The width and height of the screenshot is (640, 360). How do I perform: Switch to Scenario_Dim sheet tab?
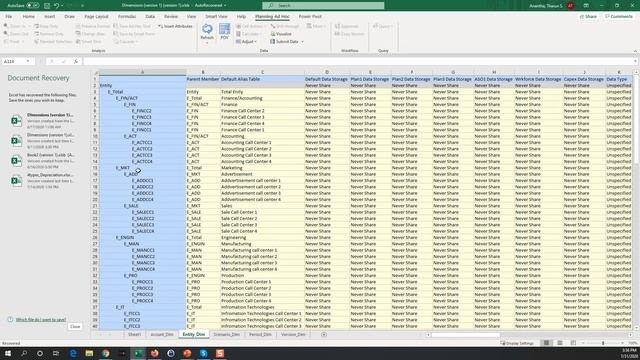[x=227, y=335]
